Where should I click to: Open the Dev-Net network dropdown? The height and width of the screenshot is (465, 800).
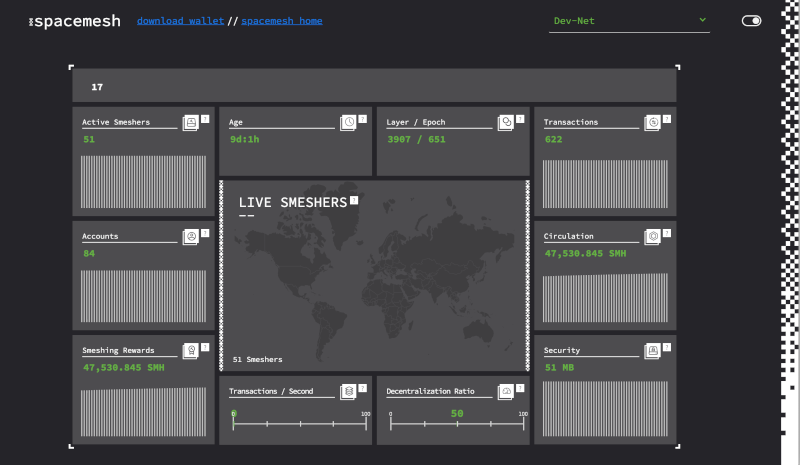tap(629, 21)
